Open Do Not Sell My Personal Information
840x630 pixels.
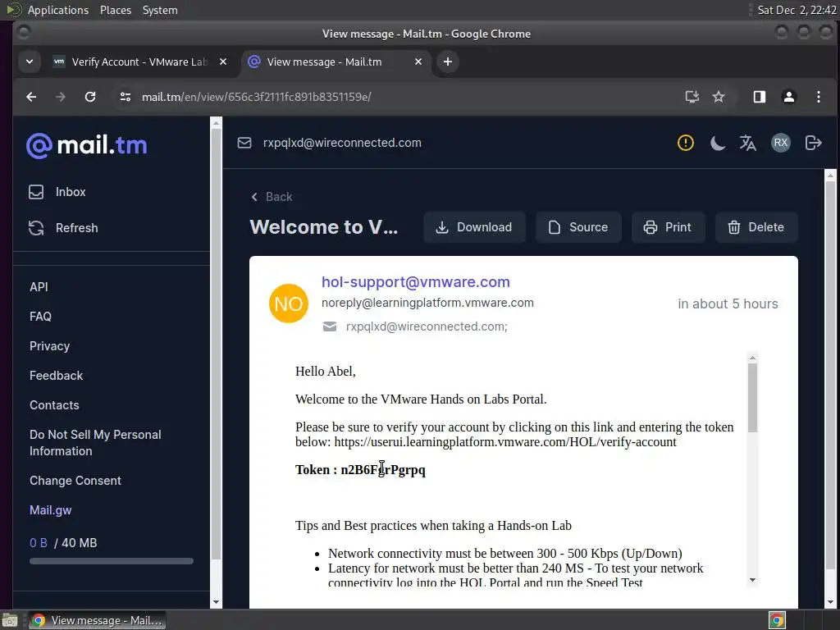pyautogui.click(x=95, y=442)
